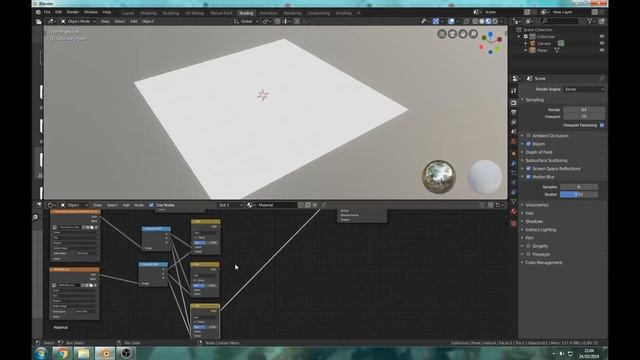The width and height of the screenshot is (640, 360).
Task: Select wireframe viewport shading
Action: [476, 21]
